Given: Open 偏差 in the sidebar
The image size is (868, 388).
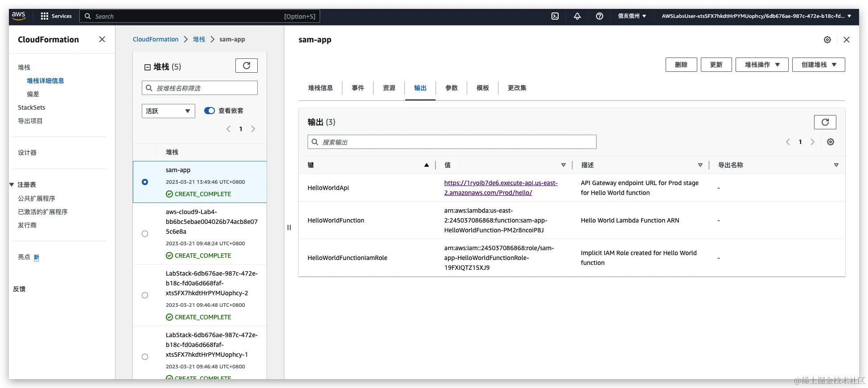Looking at the screenshot, I should tap(33, 94).
